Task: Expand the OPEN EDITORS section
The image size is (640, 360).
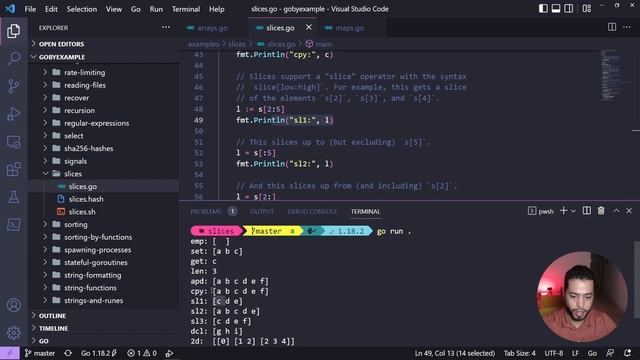Action: [x=61, y=44]
